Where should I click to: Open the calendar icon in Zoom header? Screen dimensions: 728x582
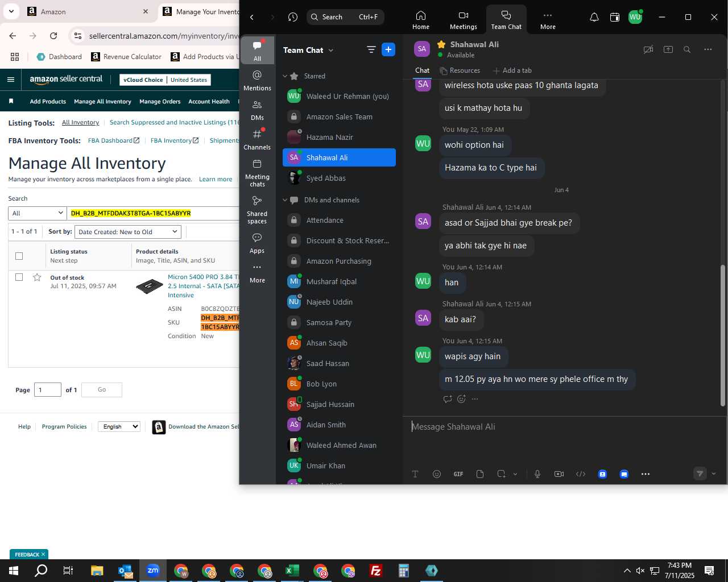coord(615,17)
